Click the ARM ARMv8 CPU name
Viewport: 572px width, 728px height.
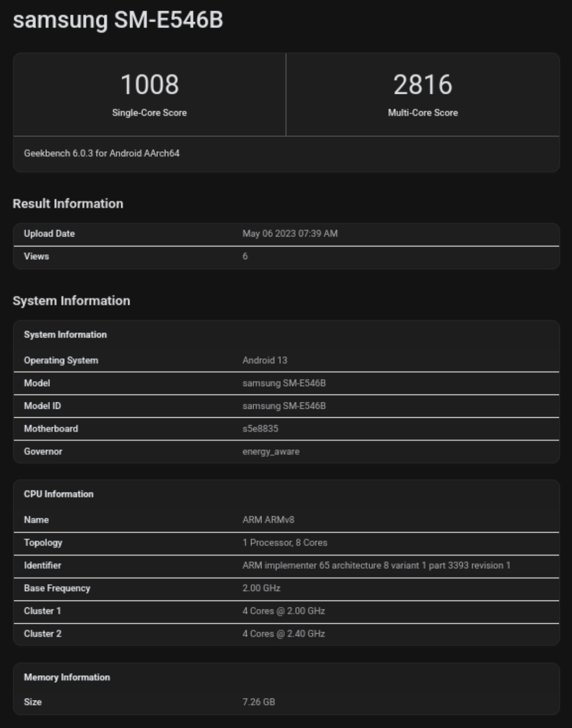(x=268, y=520)
